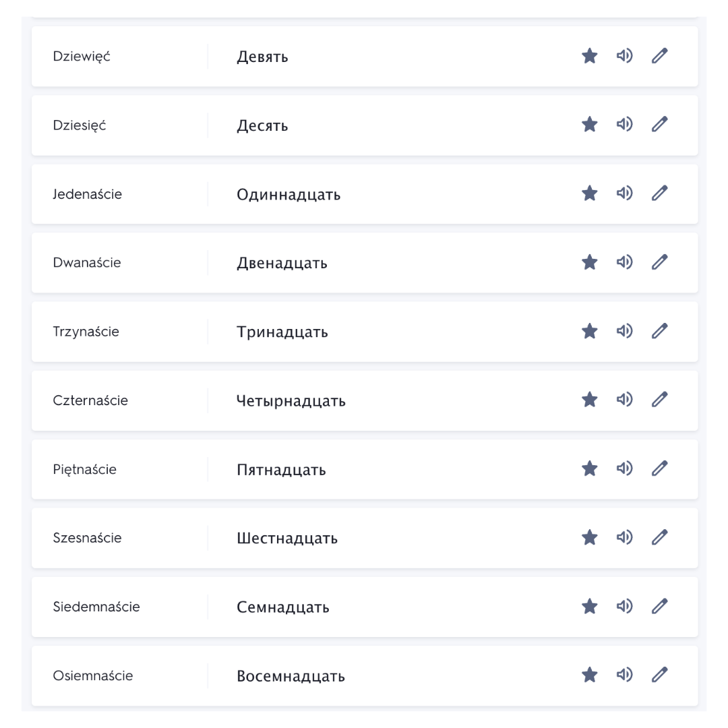Edit the Jedenaście card
The image size is (728, 728).
point(660,193)
